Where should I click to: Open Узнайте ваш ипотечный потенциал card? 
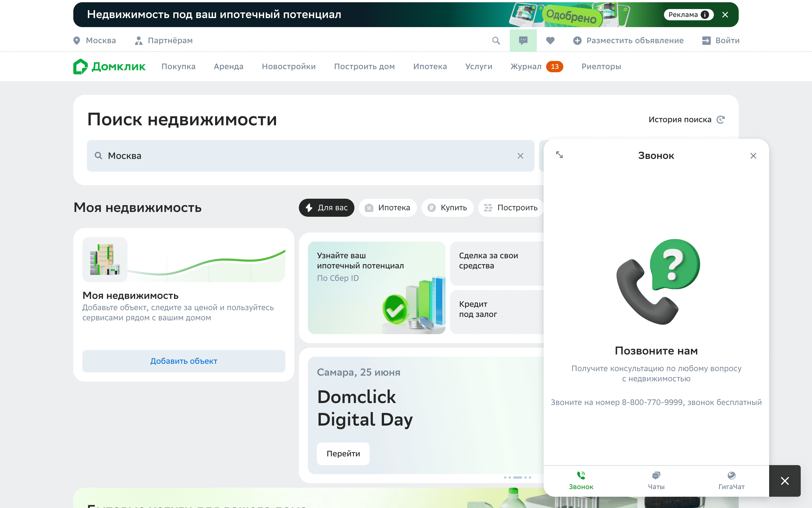(376, 288)
